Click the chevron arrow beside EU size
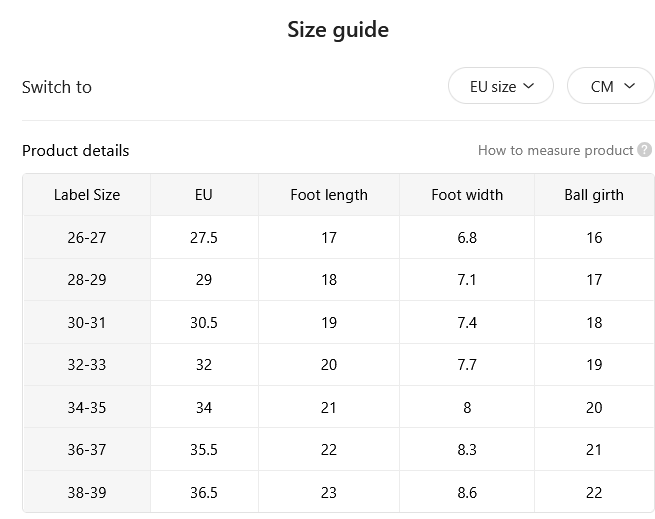This screenshot has width=655, height=519. click(x=528, y=86)
